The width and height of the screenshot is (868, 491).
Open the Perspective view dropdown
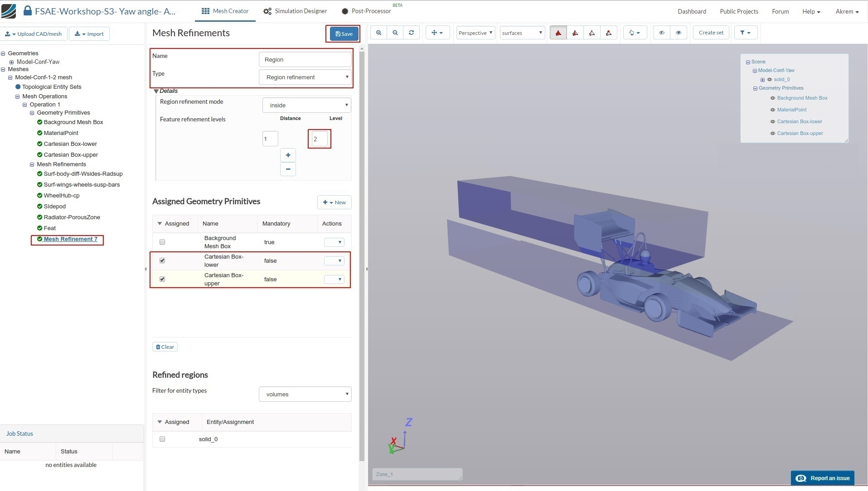(x=475, y=33)
